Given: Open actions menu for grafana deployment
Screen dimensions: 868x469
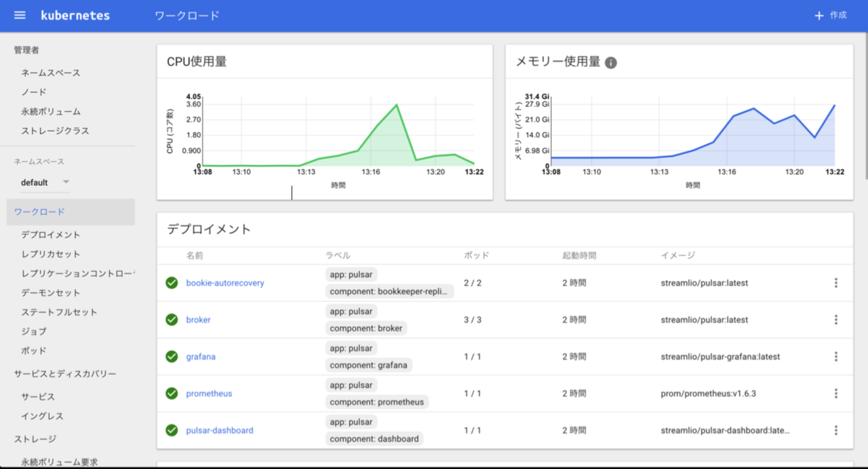Looking at the screenshot, I should pyautogui.click(x=836, y=356).
